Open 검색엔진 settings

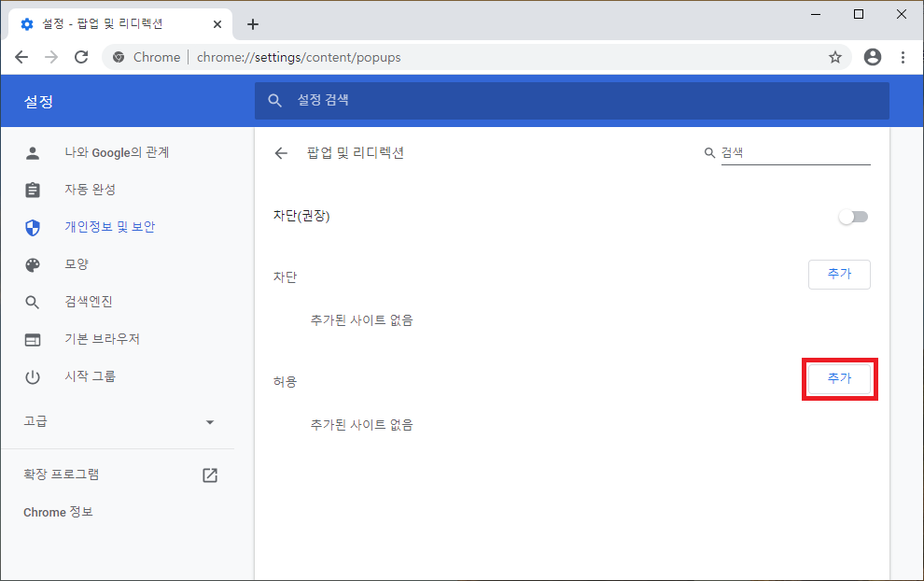click(x=89, y=302)
